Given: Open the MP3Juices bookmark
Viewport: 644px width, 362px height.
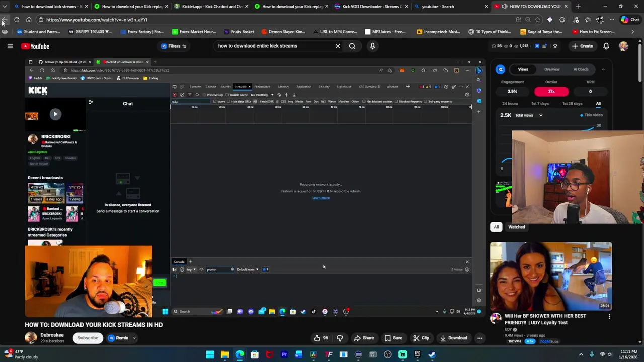Looking at the screenshot, I should [385, 32].
